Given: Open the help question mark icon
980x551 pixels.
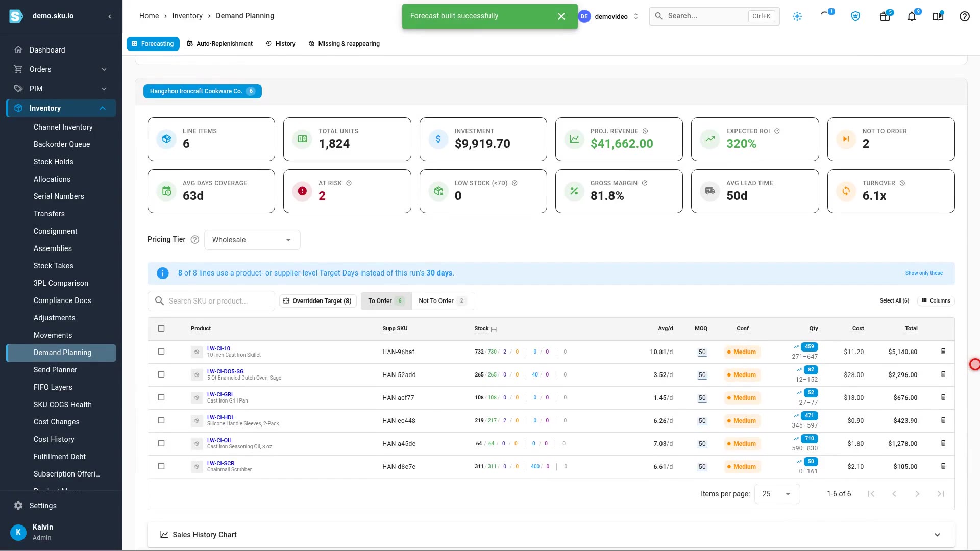Looking at the screenshot, I should coord(965,16).
